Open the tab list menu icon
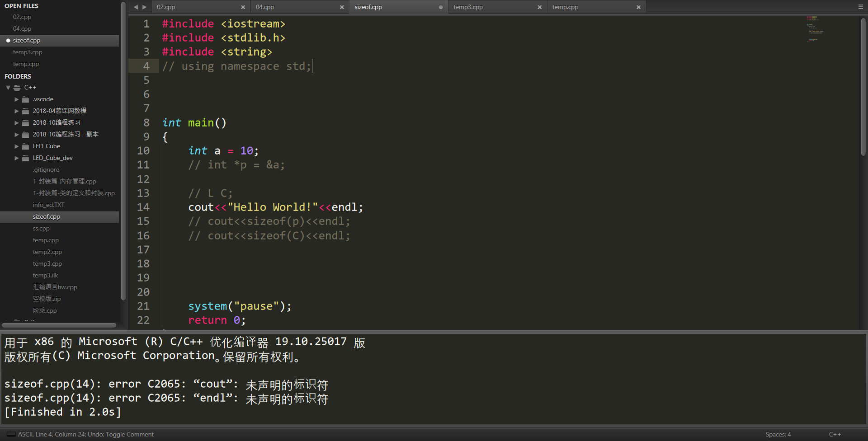 coord(860,7)
